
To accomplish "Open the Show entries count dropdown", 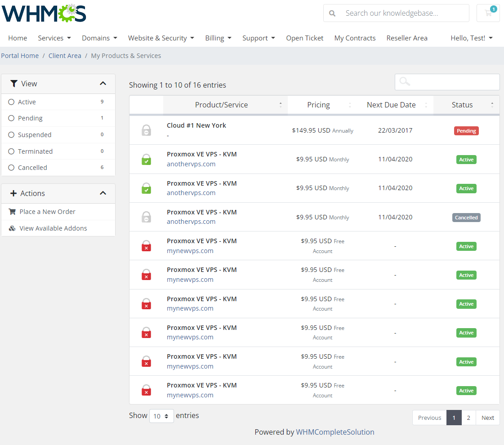I will coord(161,416).
